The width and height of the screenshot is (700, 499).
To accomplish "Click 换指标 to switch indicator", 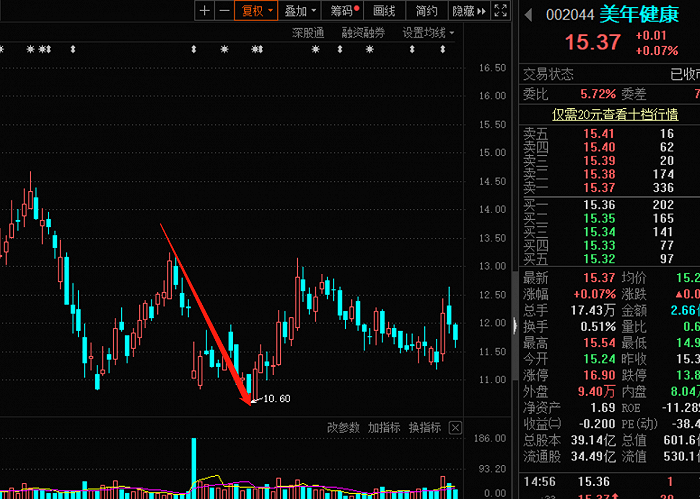I will pos(425,428).
